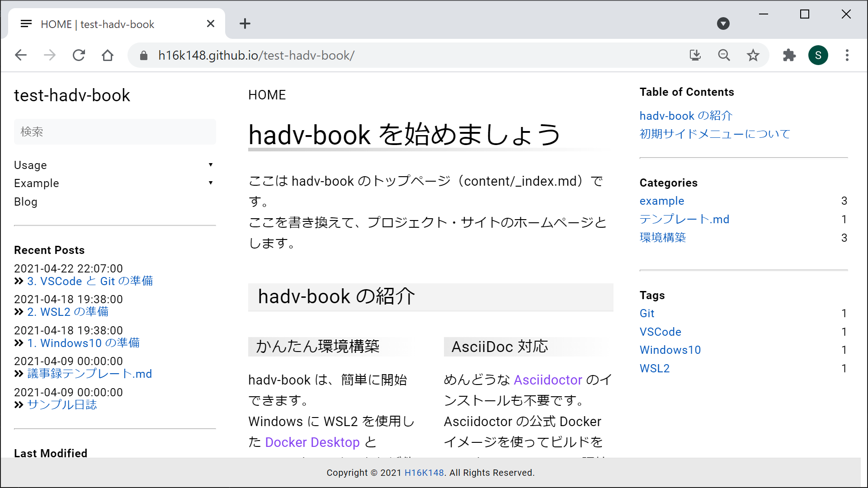Click the Tags heading
Screen dimensions: 868x488
coord(652,295)
